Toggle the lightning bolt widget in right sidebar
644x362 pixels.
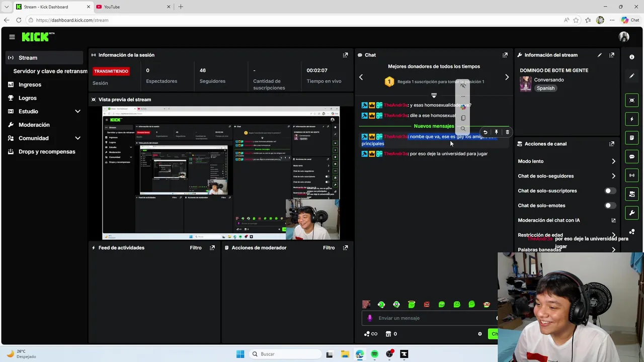[632, 119]
